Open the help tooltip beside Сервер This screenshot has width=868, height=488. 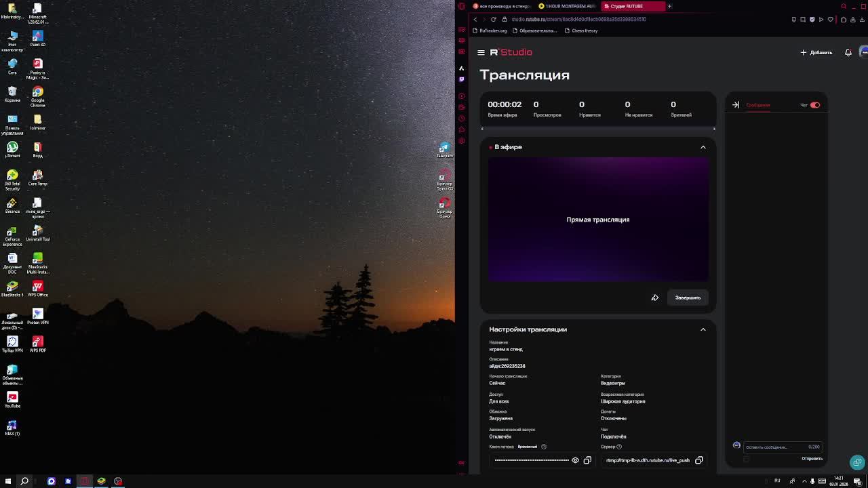click(619, 447)
